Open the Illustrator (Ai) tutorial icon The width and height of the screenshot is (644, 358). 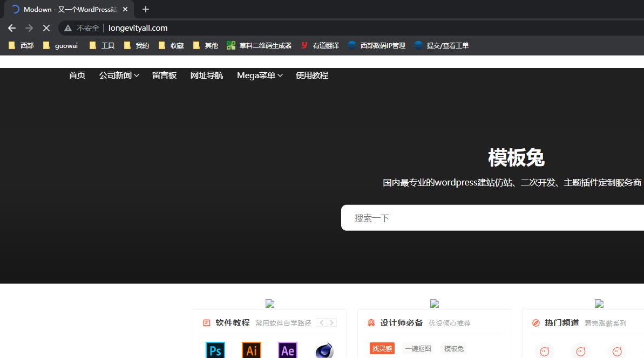(x=252, y=350)
